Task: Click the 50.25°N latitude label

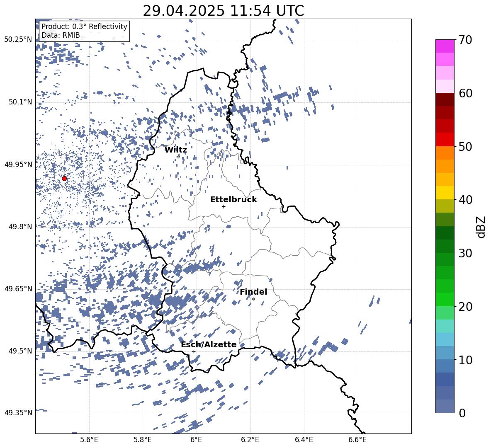Action: (x=18, y=40)
